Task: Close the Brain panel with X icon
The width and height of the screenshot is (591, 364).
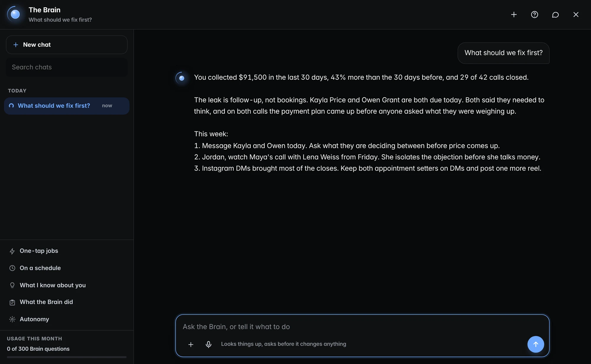Action: tap(576, 14)
